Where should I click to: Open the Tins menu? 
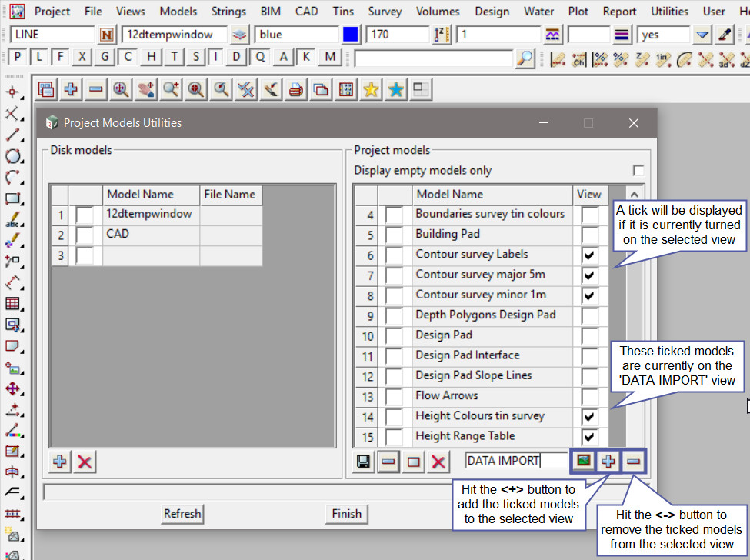[343, 12]
